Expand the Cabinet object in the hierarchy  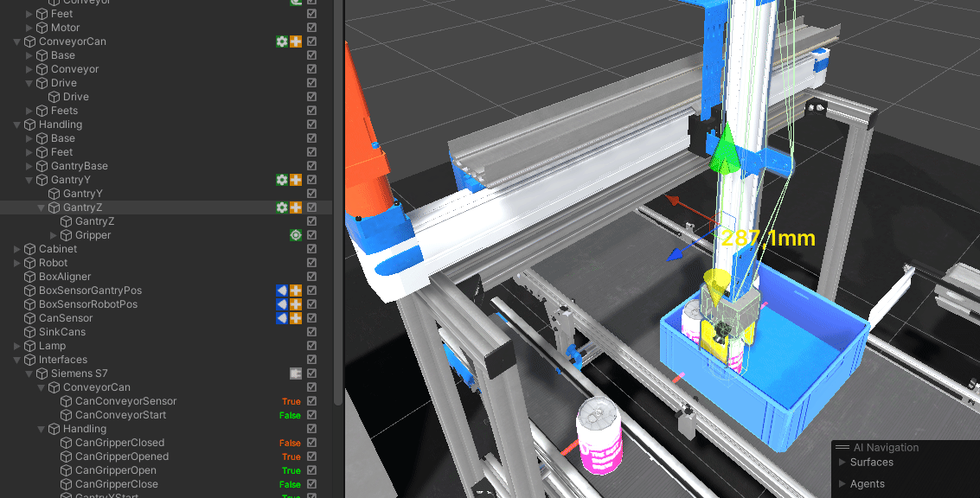(17, 249)
